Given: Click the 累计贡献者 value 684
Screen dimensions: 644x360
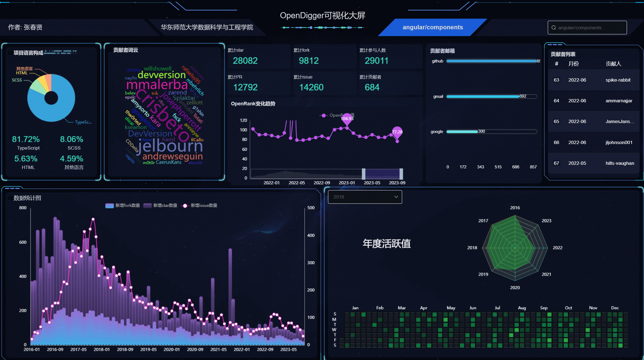Looking at the screenshot, I should (372, 87).
